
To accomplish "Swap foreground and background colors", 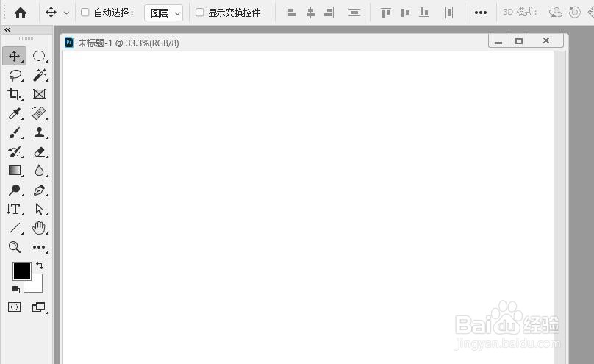I will [40, 265].
